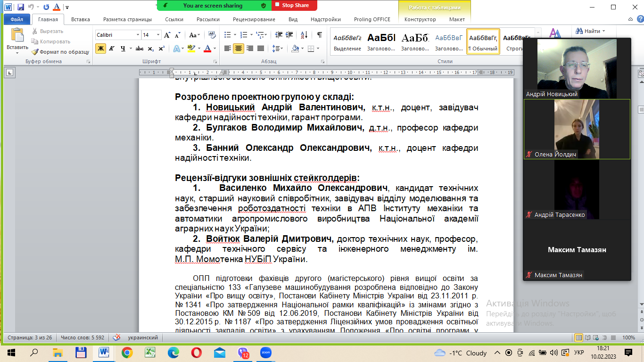Open bullets list dropdown arrow
This screenshot has width=644, height=362.
[235, 35]
